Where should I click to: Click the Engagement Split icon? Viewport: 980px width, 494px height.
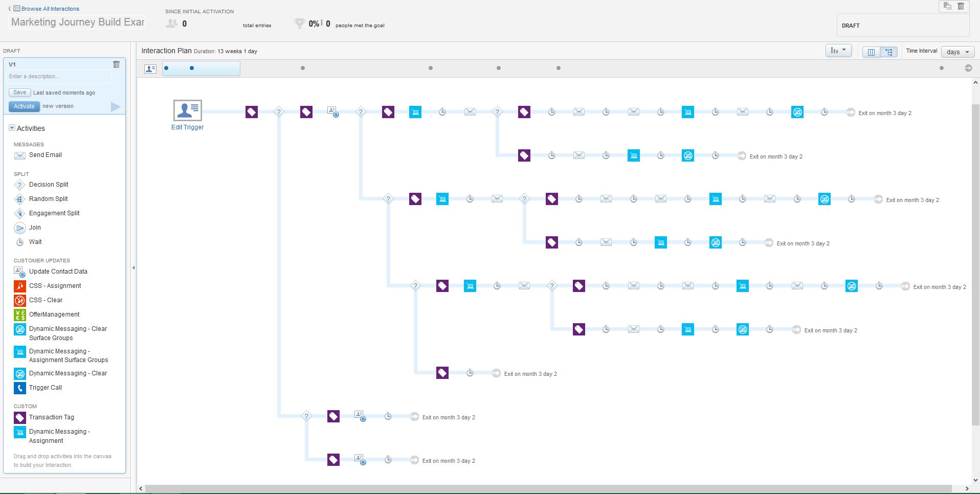pyautogui.click(x=19, y=214)
